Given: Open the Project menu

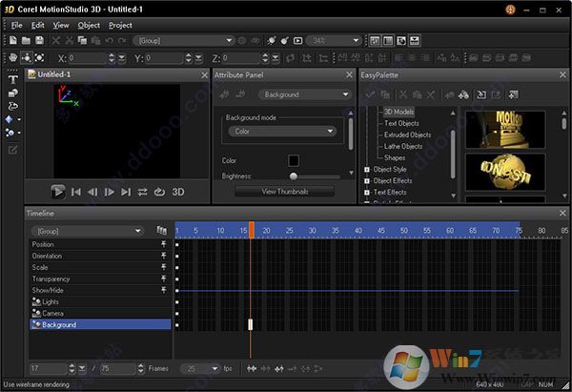Looking at the screenshot, I should (x=120, y=25).
